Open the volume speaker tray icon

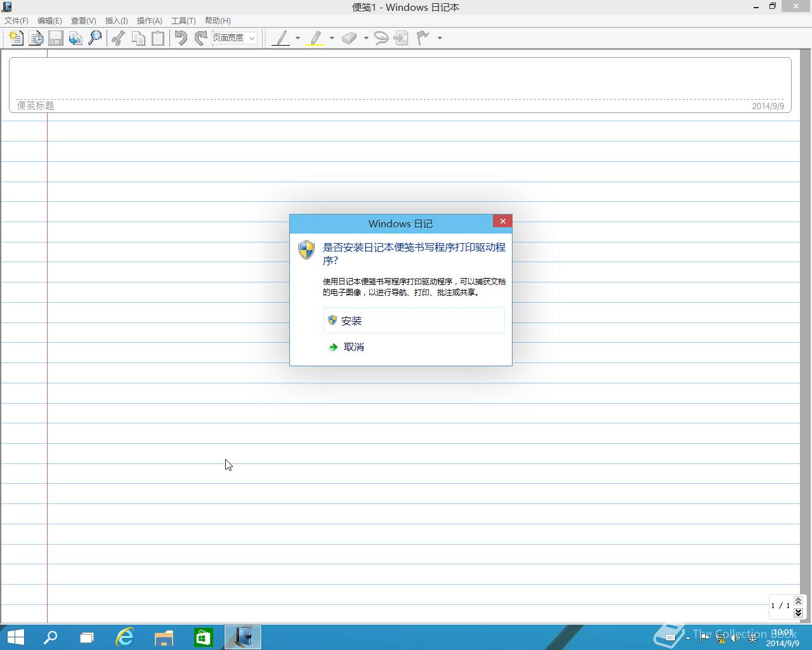736,638
